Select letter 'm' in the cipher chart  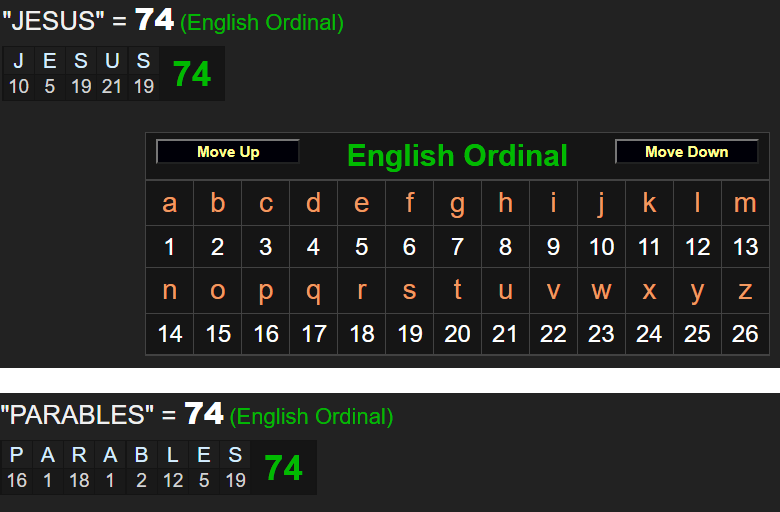(x=745, y=203)
